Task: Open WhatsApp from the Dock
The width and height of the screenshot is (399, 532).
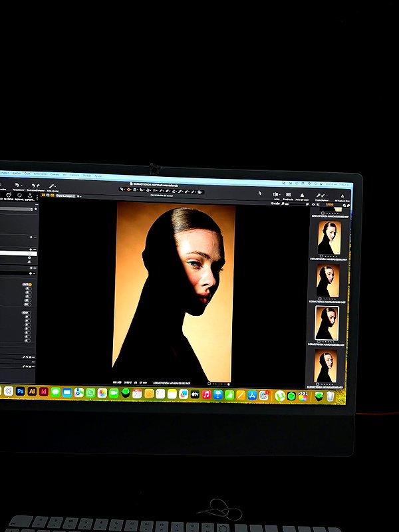Action: (90, 392)
